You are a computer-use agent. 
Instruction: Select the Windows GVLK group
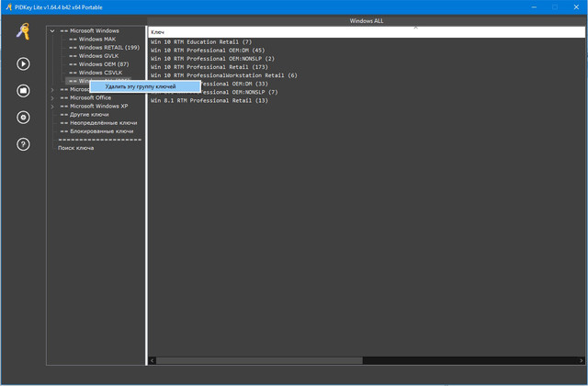coord(94,55)
